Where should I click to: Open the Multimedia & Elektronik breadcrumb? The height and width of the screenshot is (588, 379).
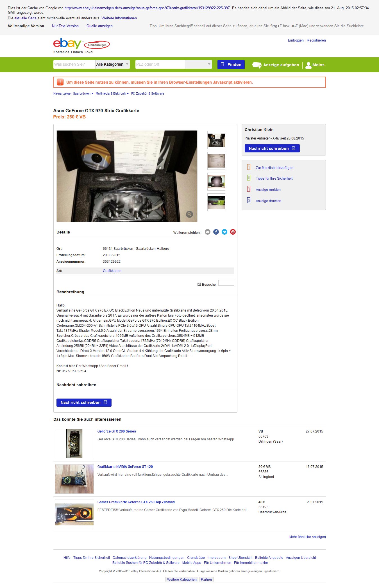click(111, 94)
